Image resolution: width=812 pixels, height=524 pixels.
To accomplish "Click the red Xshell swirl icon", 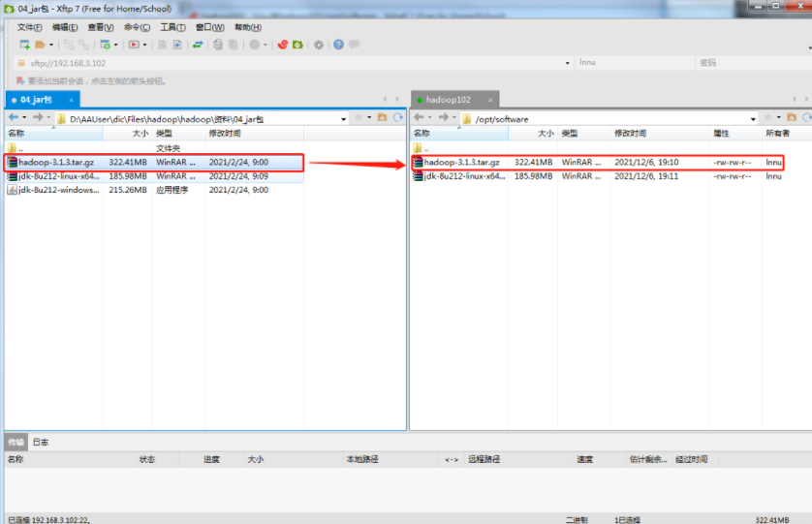I will 283,45.
